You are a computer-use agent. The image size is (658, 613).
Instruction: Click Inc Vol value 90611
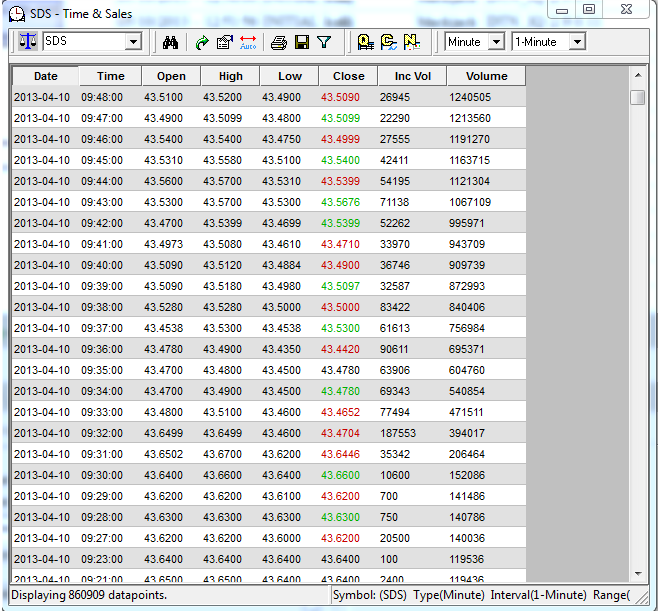pyautogui.click(x=394, y=349)
